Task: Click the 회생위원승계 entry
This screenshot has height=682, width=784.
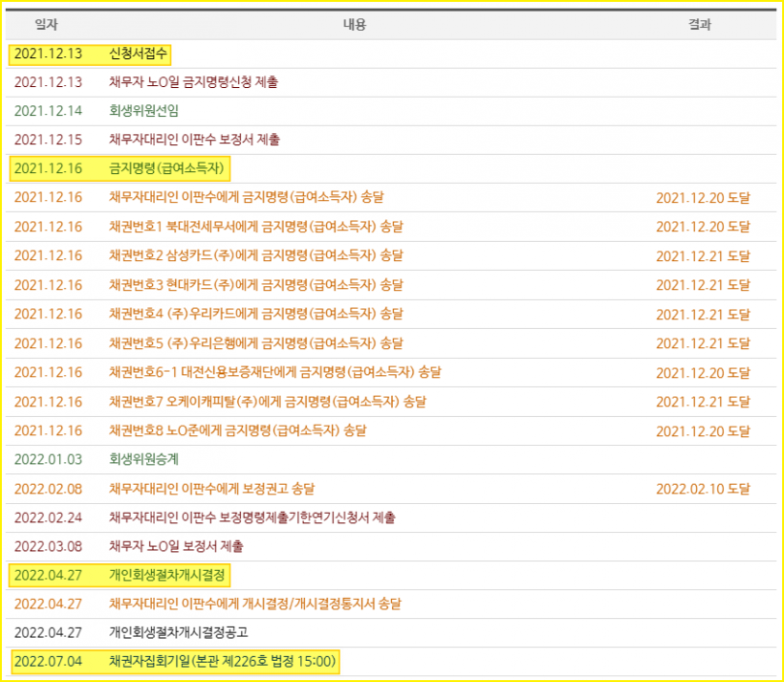Action: point(144,459)
